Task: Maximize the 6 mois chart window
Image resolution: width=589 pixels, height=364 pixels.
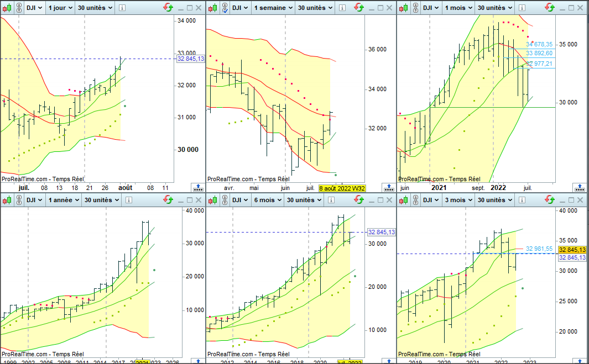Action: (x=380, y=201)
